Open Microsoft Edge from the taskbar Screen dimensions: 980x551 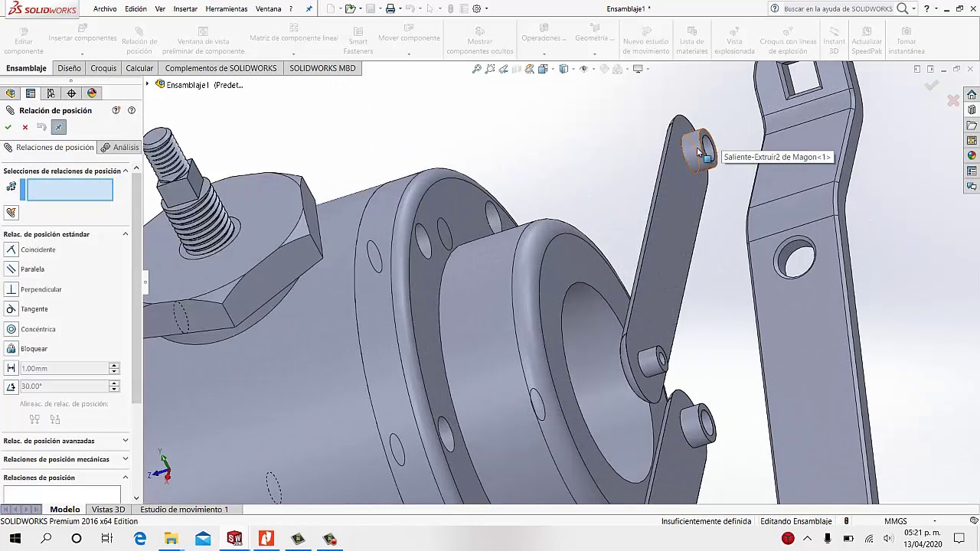click(140, 539)
